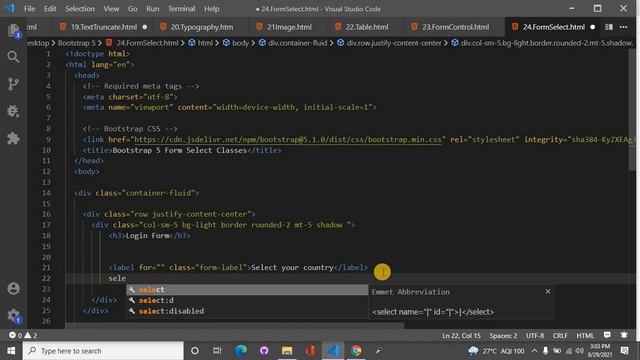Open notifications bell in status bar
This screenshot has width=640, height=360.
tap(624, 335)
